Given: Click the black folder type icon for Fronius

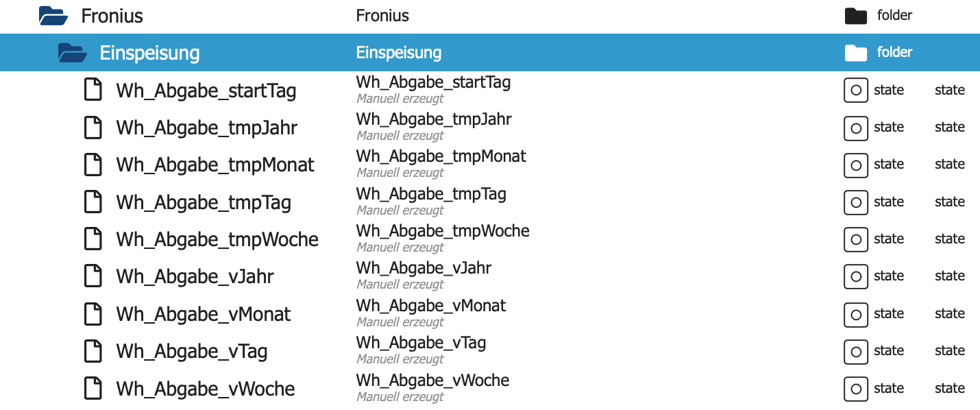Looking at the screenshot, I should pyautogui.click(x=856, y=16).
